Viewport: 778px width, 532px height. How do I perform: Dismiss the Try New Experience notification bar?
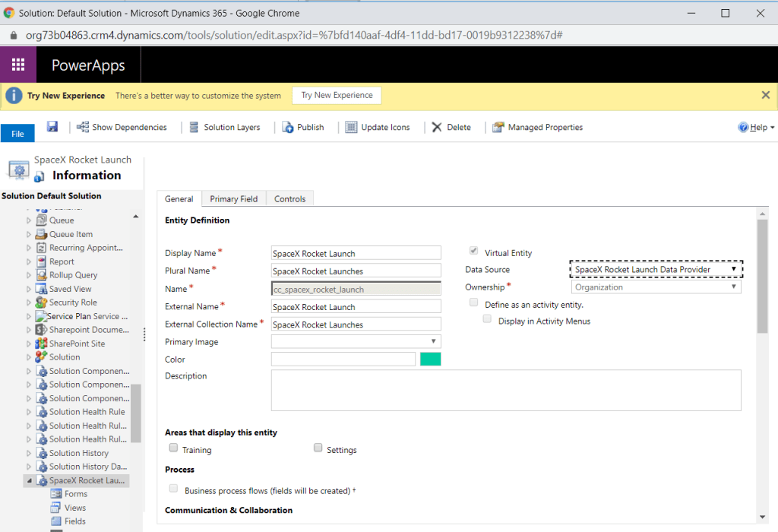pyautogui.click(x=765, y=95)
